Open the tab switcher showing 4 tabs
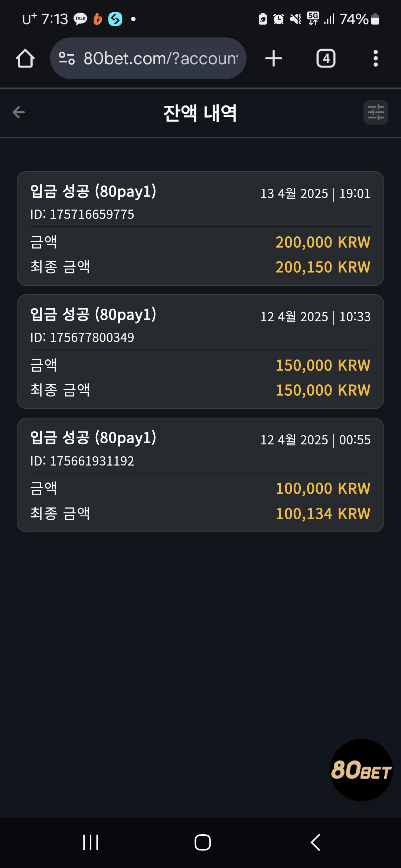Viewport: 401px width, 868px height. [x=326, y=58]
